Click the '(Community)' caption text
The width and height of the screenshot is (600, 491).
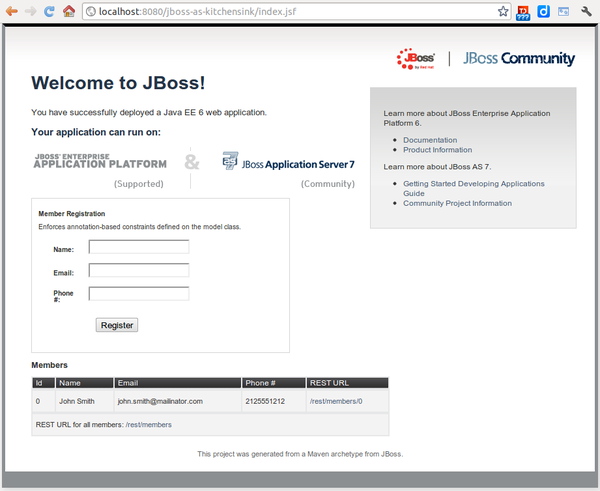[x=328, y=184]
